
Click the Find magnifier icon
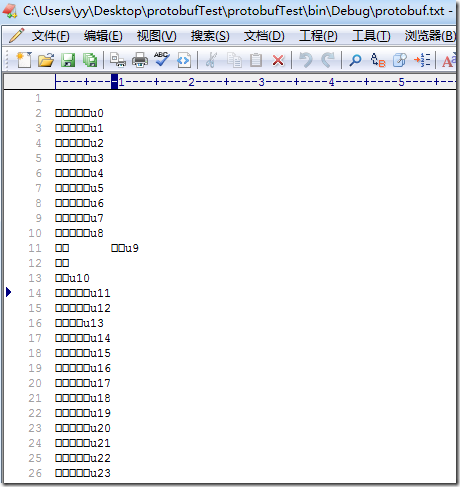click(x=355, y=60)
